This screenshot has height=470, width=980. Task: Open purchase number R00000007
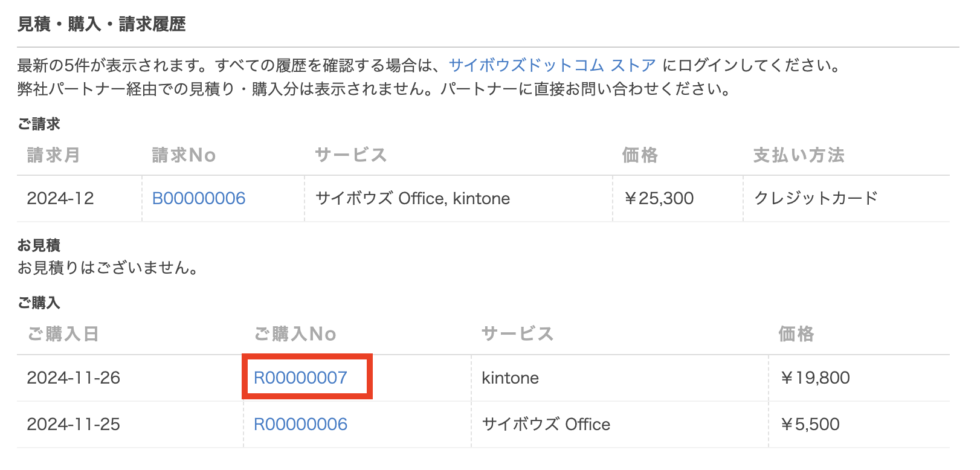tap(300, 378)
